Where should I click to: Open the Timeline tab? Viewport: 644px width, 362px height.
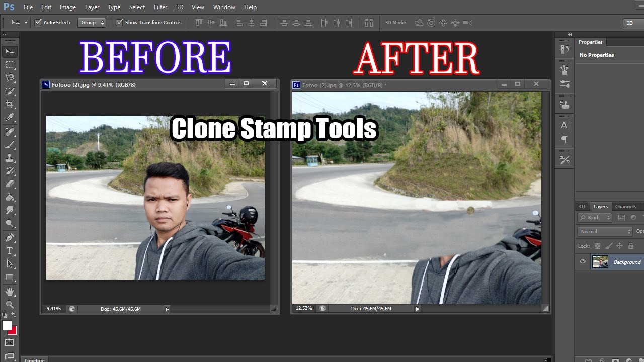click(x=34, y=359)
